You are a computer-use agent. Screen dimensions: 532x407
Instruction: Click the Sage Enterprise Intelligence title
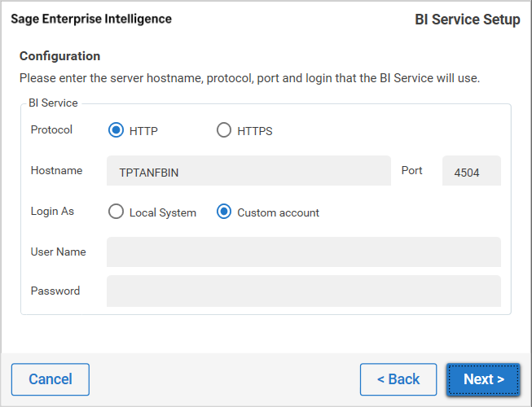click(91, 19)
